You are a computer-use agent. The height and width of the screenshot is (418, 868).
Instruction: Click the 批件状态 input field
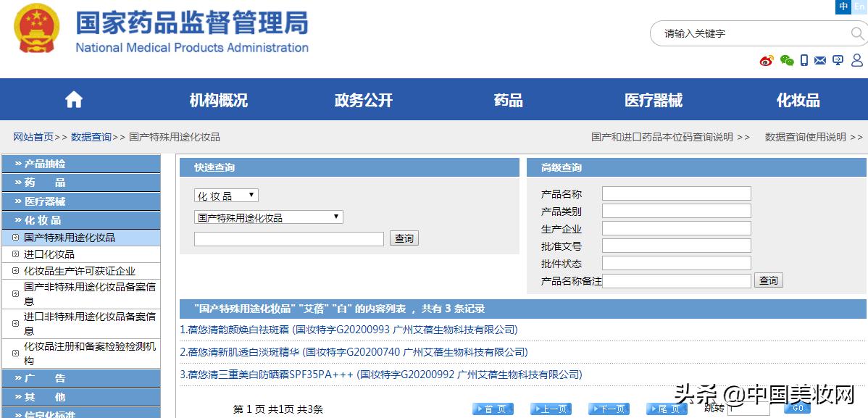(677, 263)
